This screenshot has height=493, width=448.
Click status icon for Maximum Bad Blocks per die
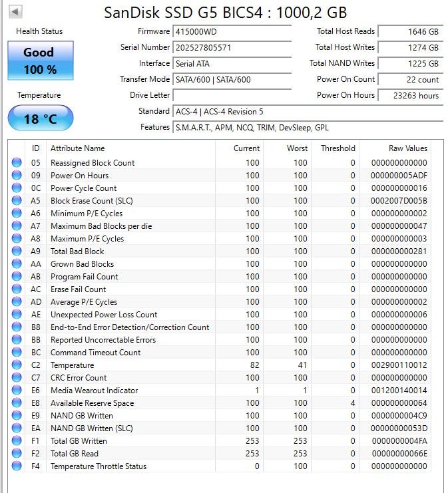click(x=17, y=226)
